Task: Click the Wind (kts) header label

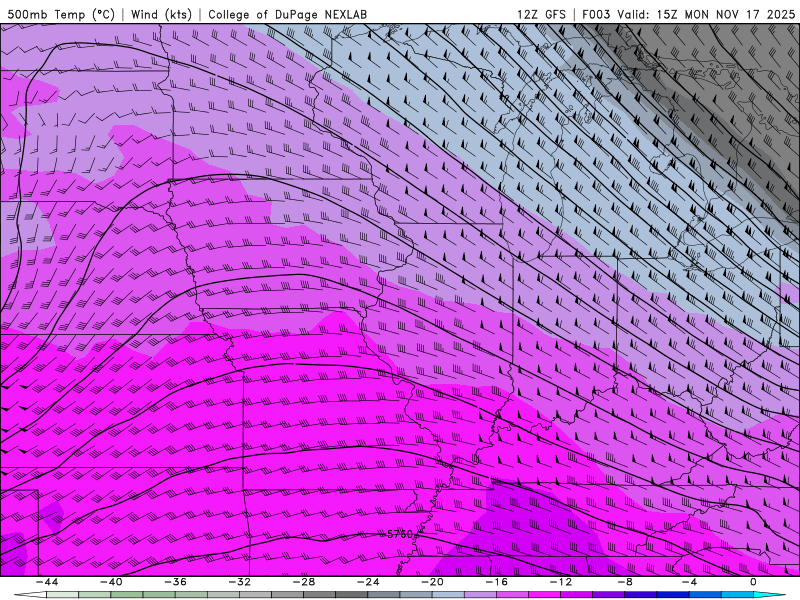Action: point(161,14)
